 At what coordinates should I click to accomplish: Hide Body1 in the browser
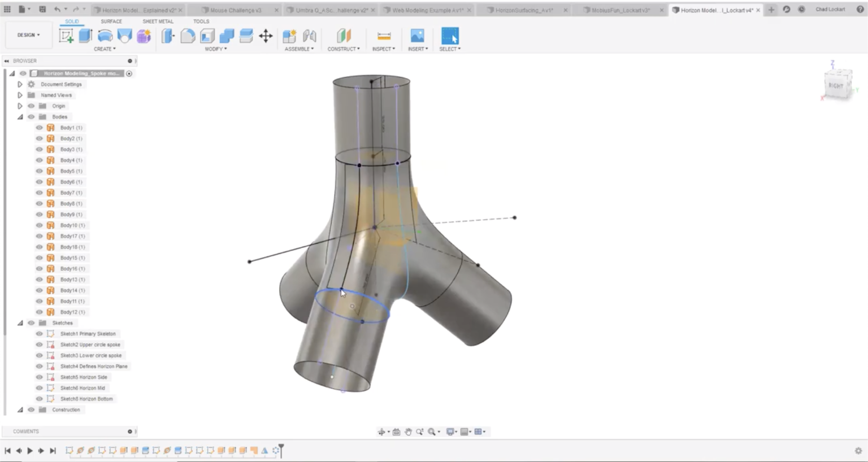[39, 128]
